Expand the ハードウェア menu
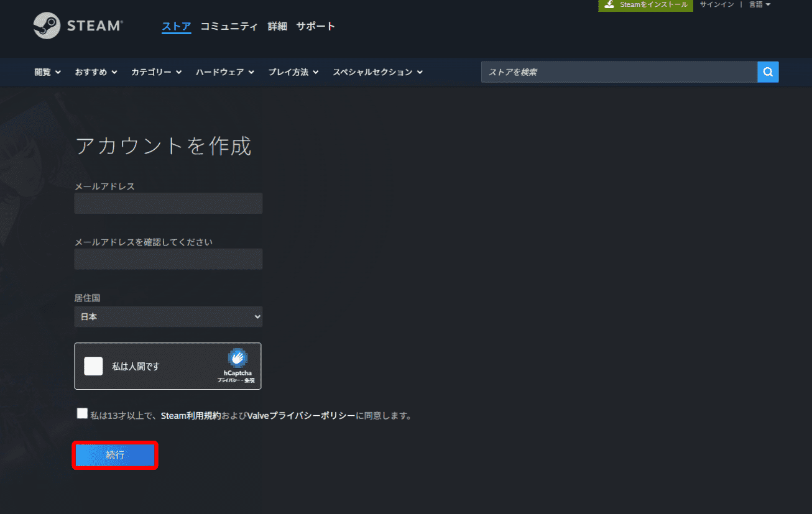The height and width of the screenshot is (514, 812). (225, 72)
